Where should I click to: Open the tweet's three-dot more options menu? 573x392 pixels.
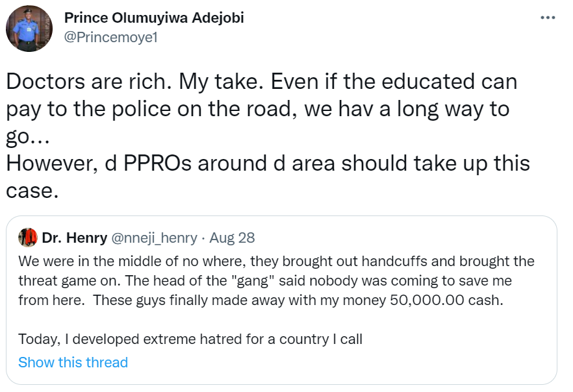coord(548,18)
